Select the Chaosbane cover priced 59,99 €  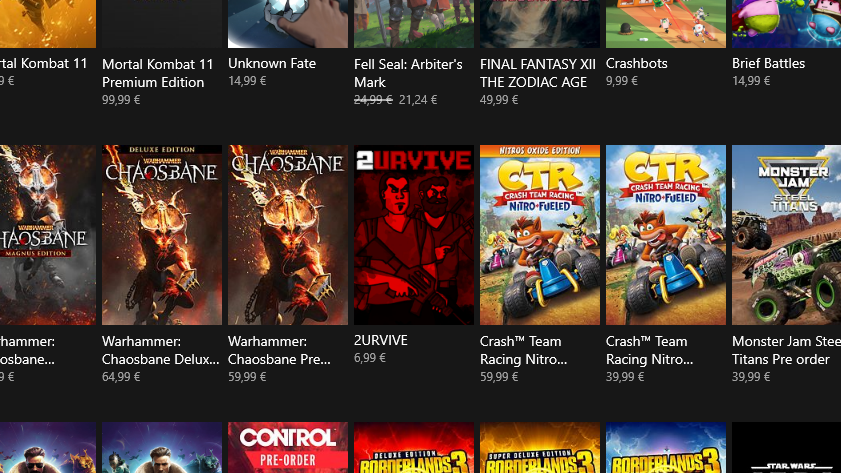[288, 235]
